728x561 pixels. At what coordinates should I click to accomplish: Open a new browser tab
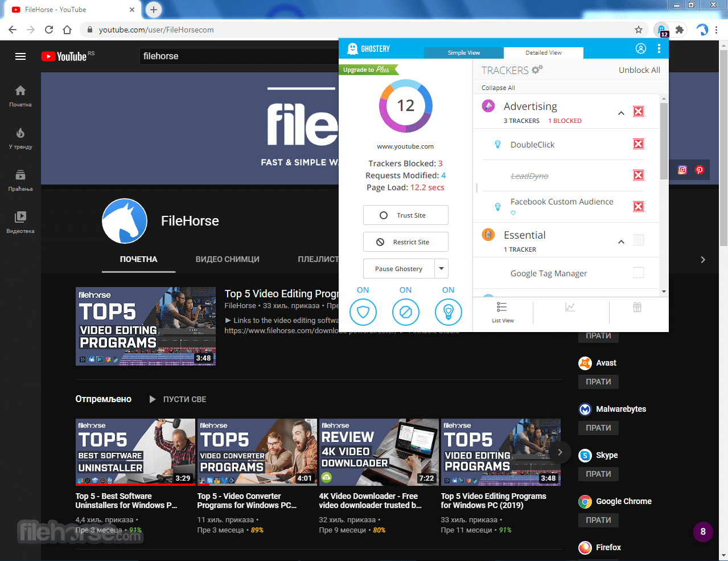point(154,10)
